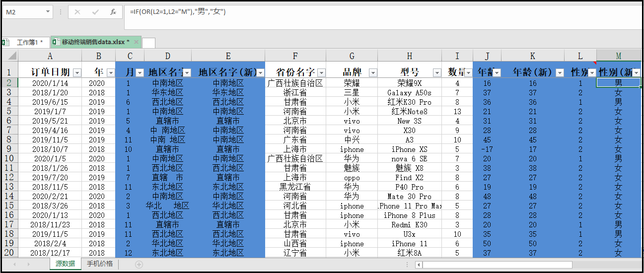Select column F header
The width and height of the screenshot is (644, 273).
(x=295, y=56)
